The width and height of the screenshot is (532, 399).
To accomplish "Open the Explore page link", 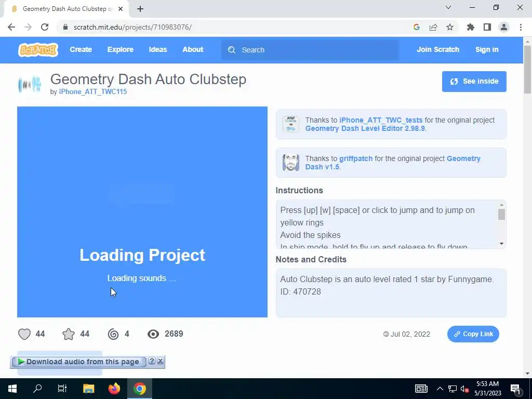I will tap(121, 49).
